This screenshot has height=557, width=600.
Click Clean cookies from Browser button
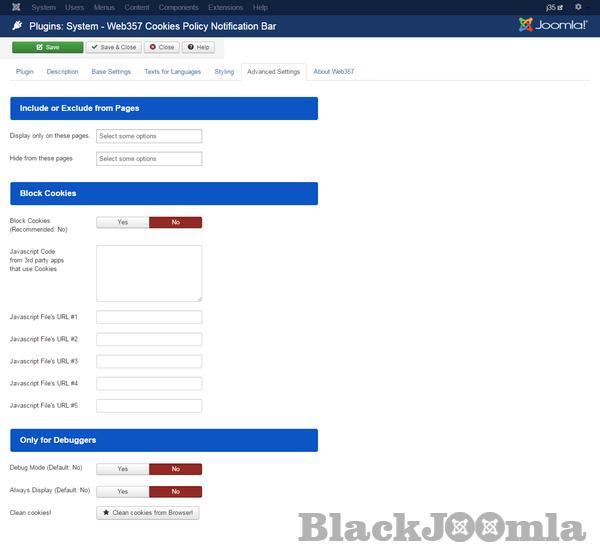149,513
